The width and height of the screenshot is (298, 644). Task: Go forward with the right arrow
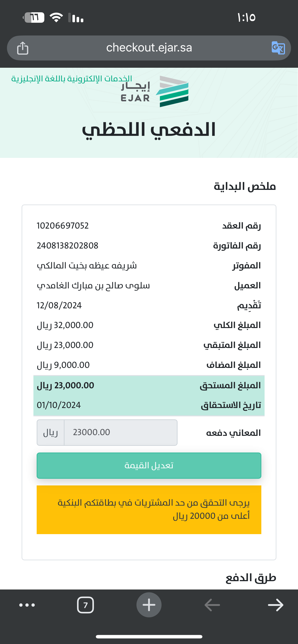coord(275,605)
